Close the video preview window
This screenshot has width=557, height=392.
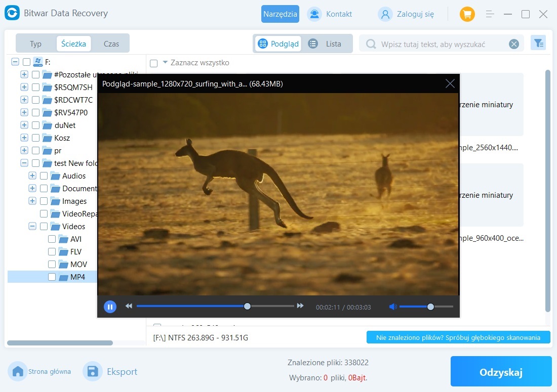[450, 84]
